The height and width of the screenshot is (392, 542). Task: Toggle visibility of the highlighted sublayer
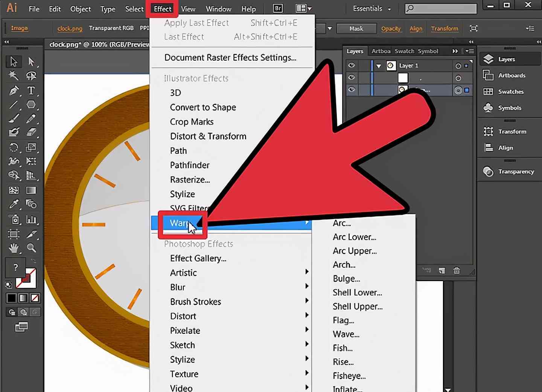click(352, 90)
